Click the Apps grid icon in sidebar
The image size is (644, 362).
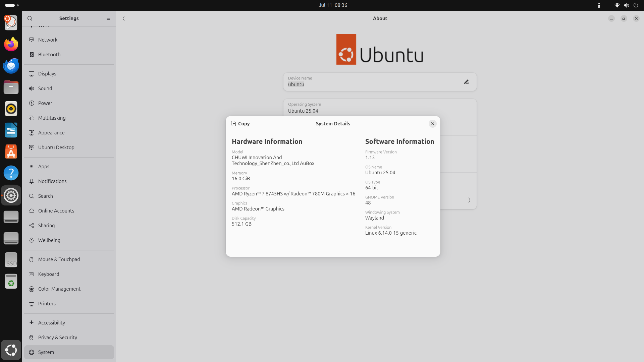pos(32,167)
